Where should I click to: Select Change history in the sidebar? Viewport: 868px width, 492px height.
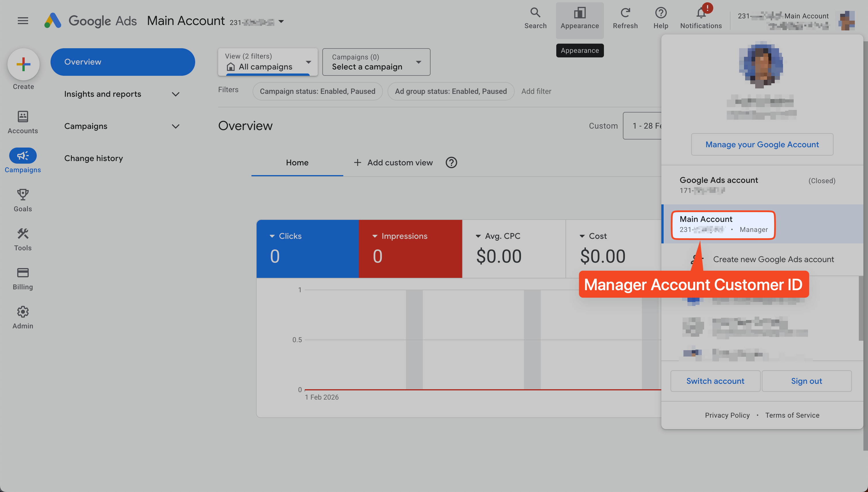tap(94, 158)
